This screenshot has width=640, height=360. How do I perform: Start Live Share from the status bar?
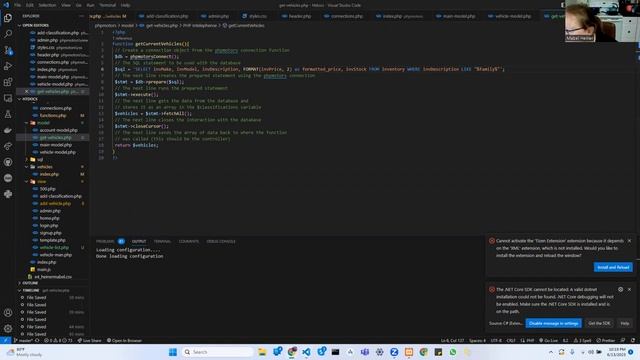pos(89,340)
